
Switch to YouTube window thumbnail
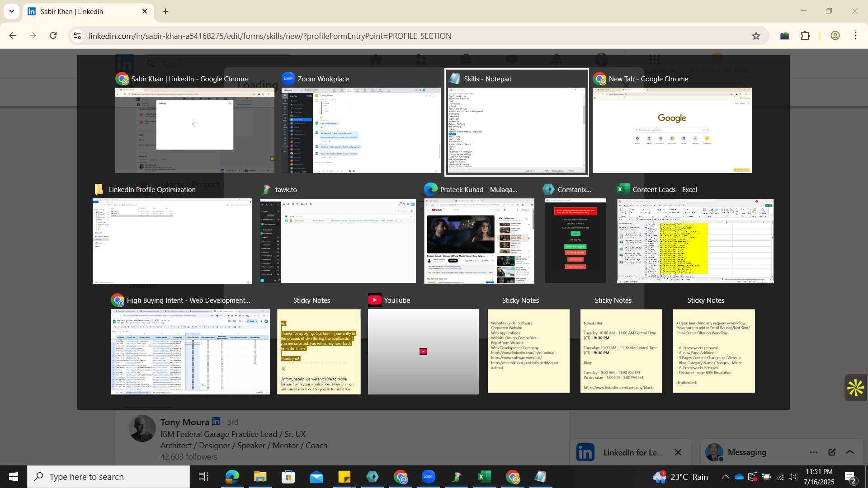pyautogui.click(x=423, y=352)
